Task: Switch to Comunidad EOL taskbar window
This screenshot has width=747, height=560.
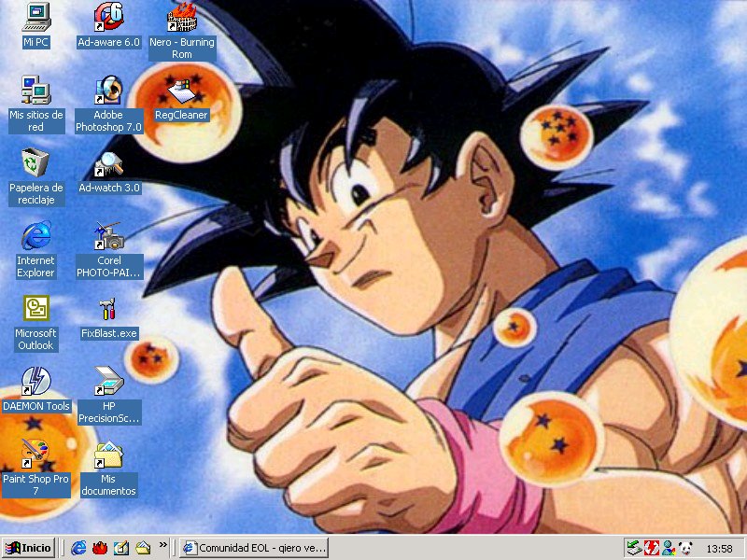Action: [x=254, y=548]
